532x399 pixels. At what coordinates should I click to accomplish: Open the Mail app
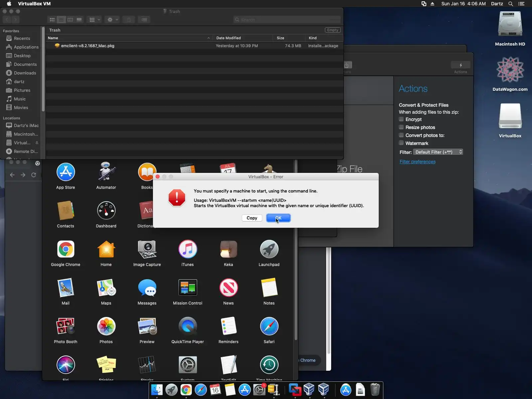click(x=66, y=288)
